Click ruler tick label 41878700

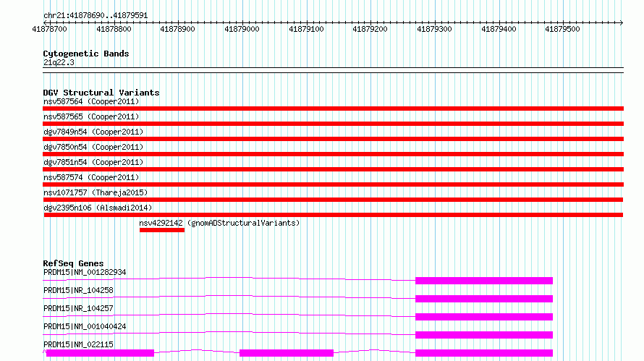tap(49, 29)
